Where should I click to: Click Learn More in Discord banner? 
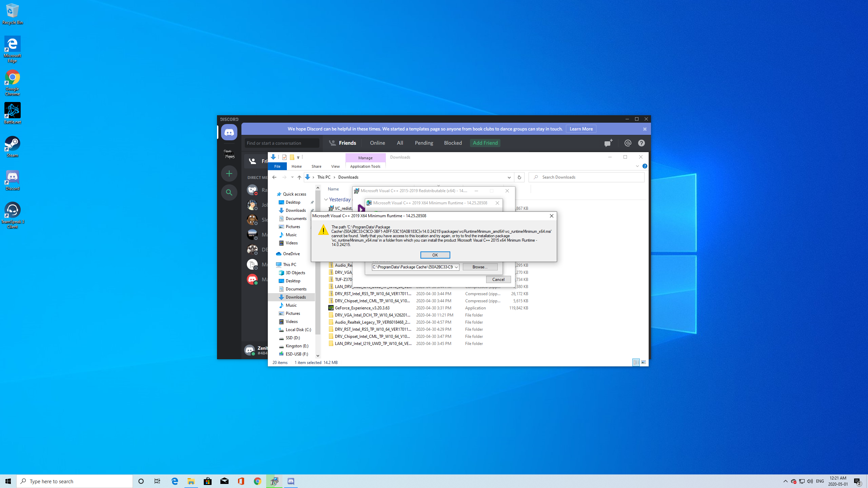(581, 129)
